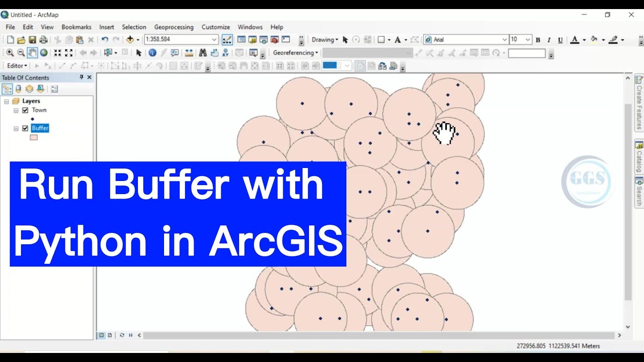Screen dimensions: 644x362
Task: Open the ArcToolbox window
Action: [275, 39]
